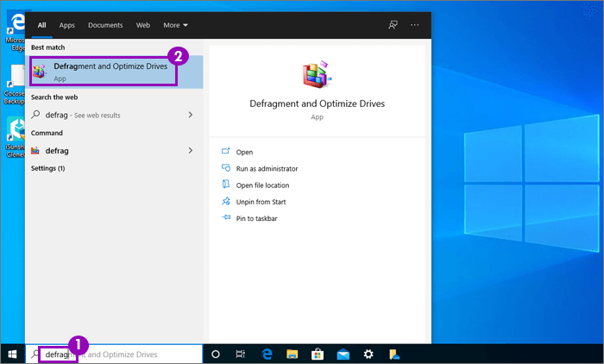The image size is (604, 364).
Task: Click the magnifier icon beside defrag web results
Action: [35, 115]
